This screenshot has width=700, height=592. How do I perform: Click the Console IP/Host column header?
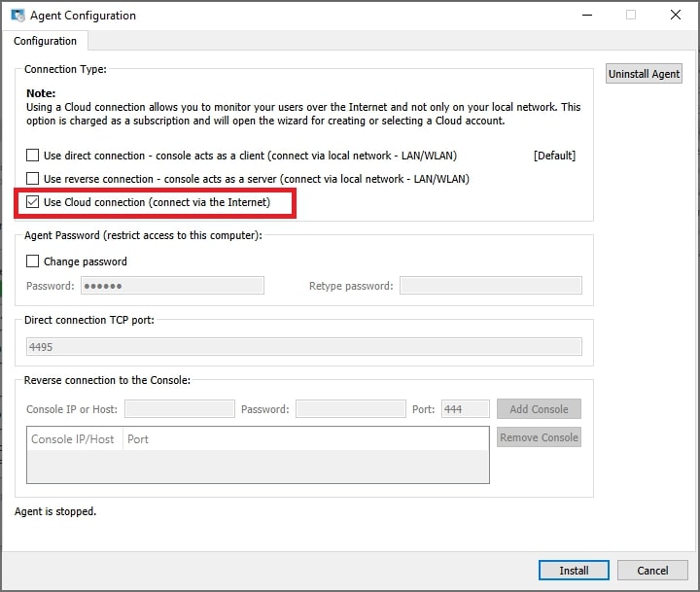[x=73, y=439]
